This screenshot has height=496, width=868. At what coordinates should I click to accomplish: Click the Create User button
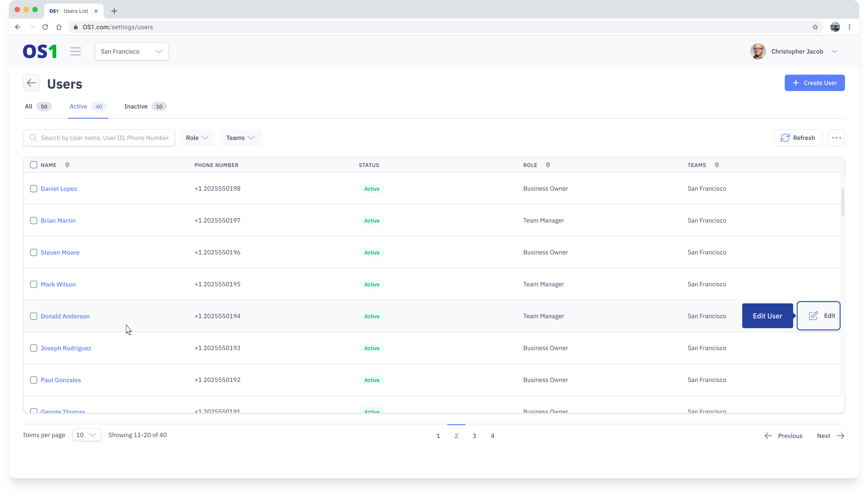pyautogui.click(x=814, y=83)
